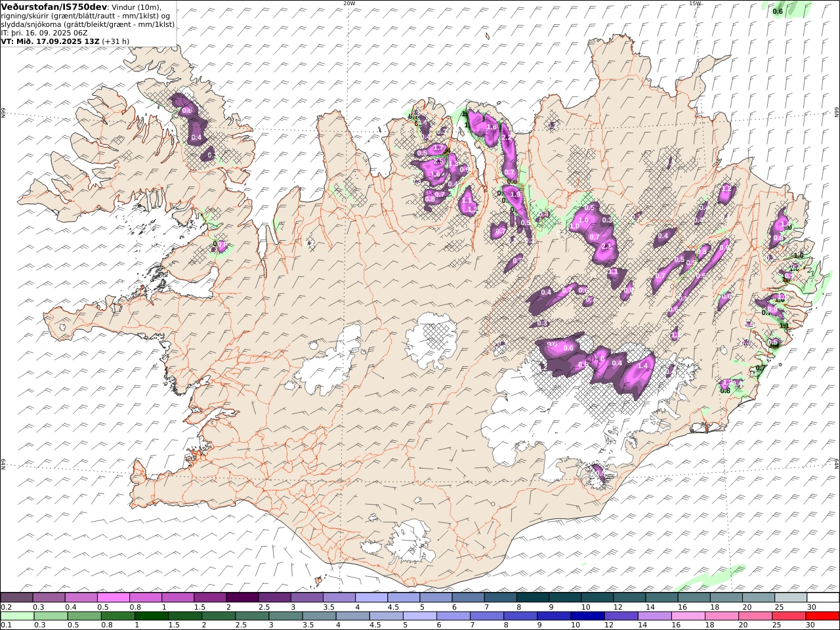Click the light pink swatch between 16 and 18, lower legend
The width and height of the screenshot is (840, 630).
point(688,616)
